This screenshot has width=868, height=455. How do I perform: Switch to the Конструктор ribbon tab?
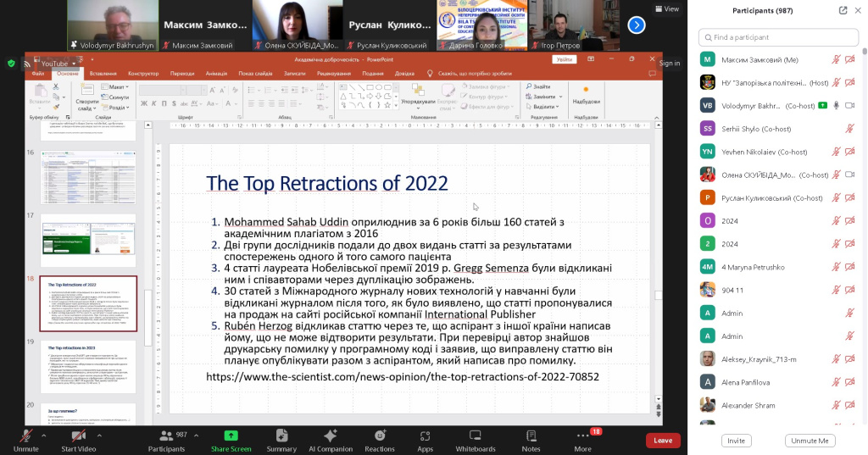[x=143, y=73]
